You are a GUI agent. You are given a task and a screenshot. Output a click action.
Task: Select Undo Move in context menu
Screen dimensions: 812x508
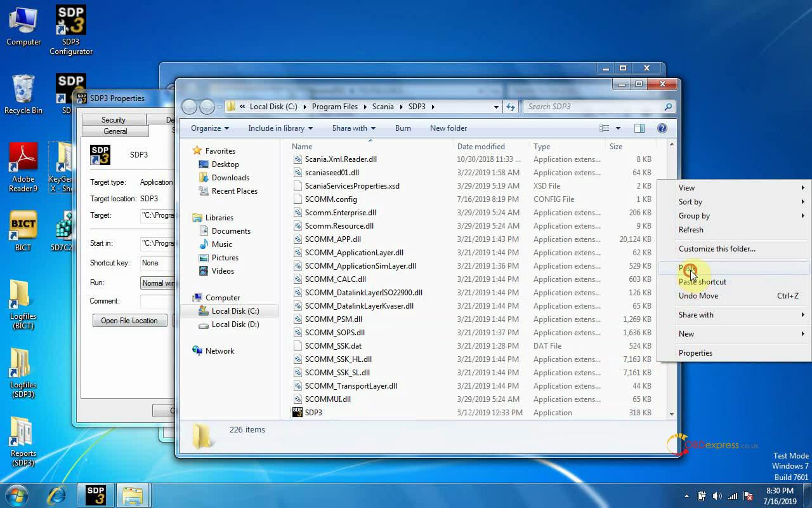(735, 296)
